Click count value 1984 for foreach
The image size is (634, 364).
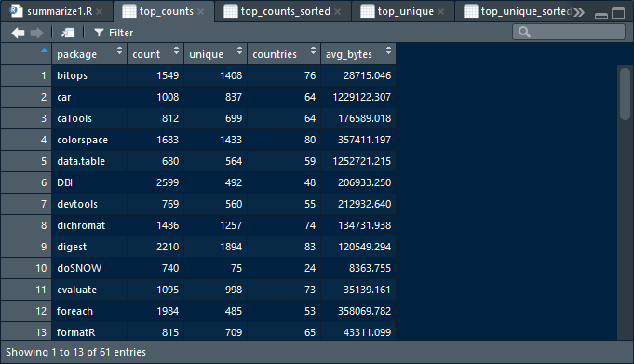[x=168, y=312]
